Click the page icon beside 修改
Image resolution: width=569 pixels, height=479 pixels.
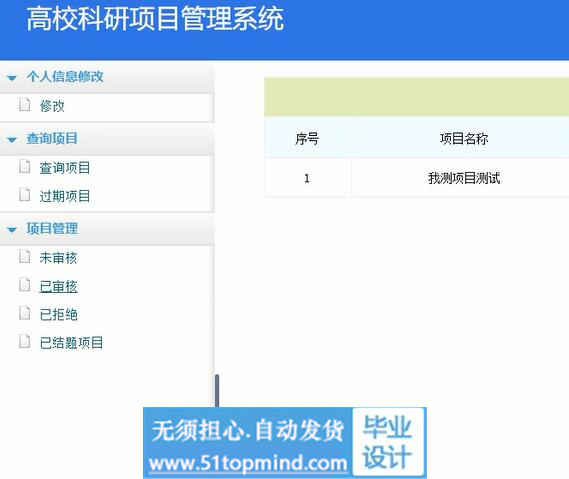(25, 105)
